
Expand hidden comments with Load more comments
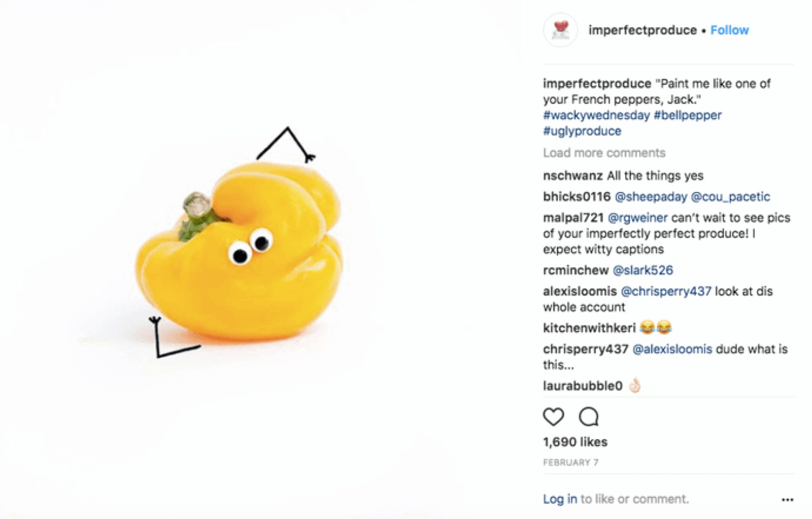tap(604, 153)
